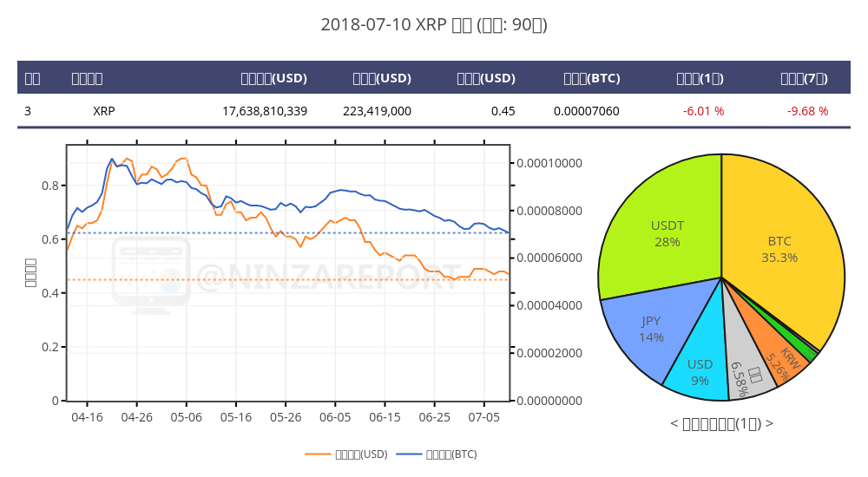Click the (BTC) price column header
The width and height of the screenshot is (868, 477).
pos(591,78)
